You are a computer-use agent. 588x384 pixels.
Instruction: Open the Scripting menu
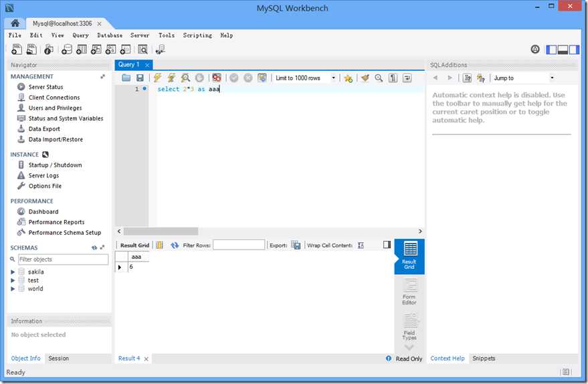click(197, 35)
